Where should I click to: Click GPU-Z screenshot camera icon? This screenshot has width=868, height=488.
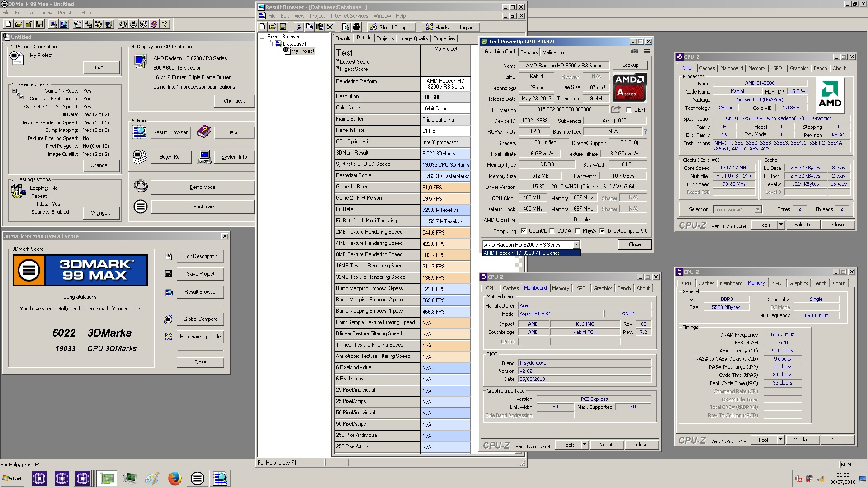(x=635, y=52)
